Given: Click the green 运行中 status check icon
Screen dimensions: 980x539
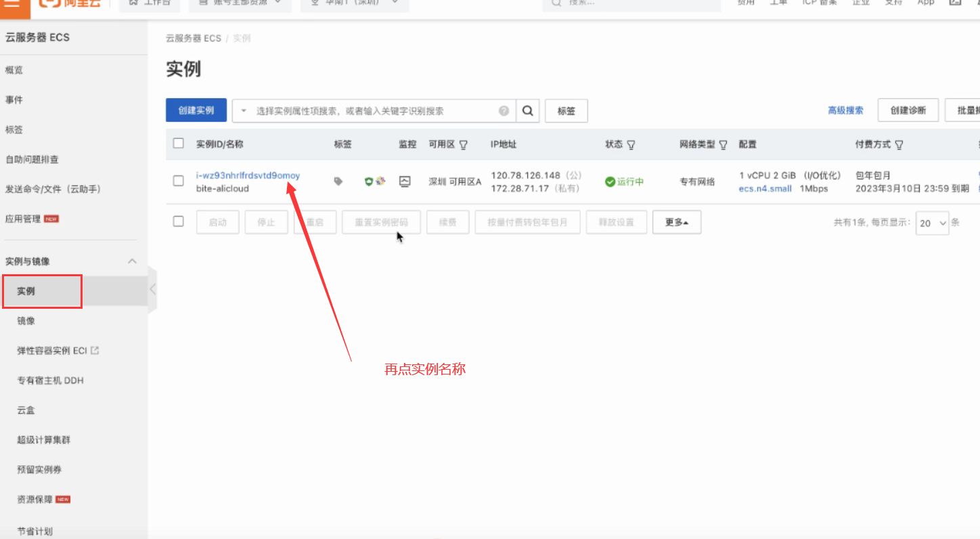Looking at the screenshot, I should point(610,181).
